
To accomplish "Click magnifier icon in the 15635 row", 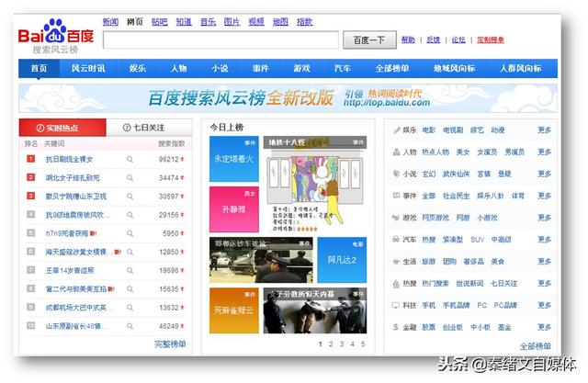I will 130,289.
